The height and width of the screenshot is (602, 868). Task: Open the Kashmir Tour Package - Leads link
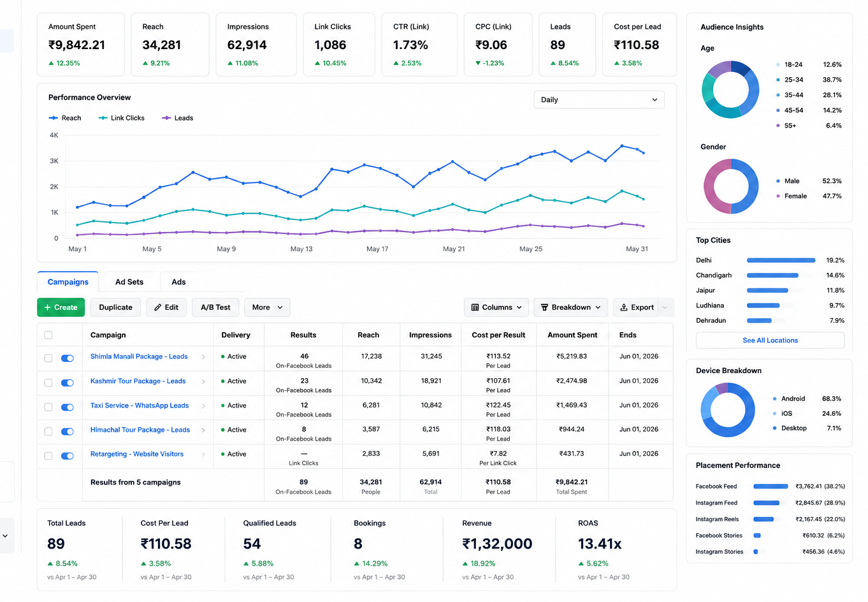pos(138,381)
